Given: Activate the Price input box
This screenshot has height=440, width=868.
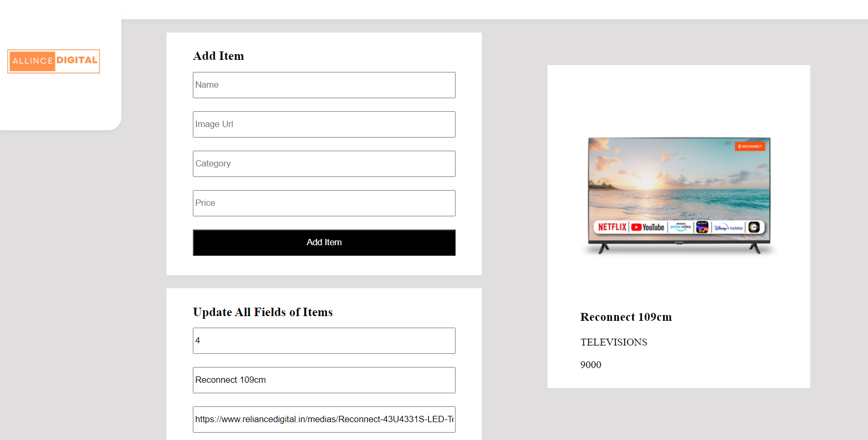Looking at the screenshot, I should (x=324, y=203).
